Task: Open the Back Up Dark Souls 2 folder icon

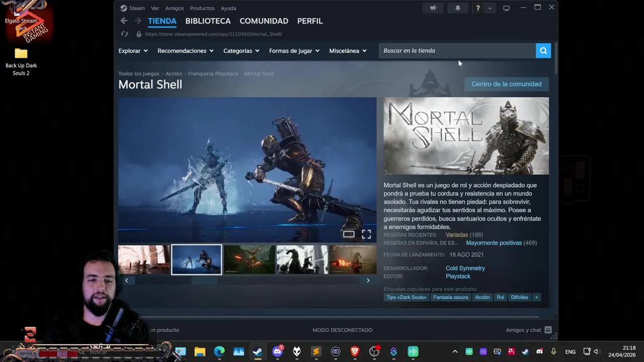Action: 21,54
